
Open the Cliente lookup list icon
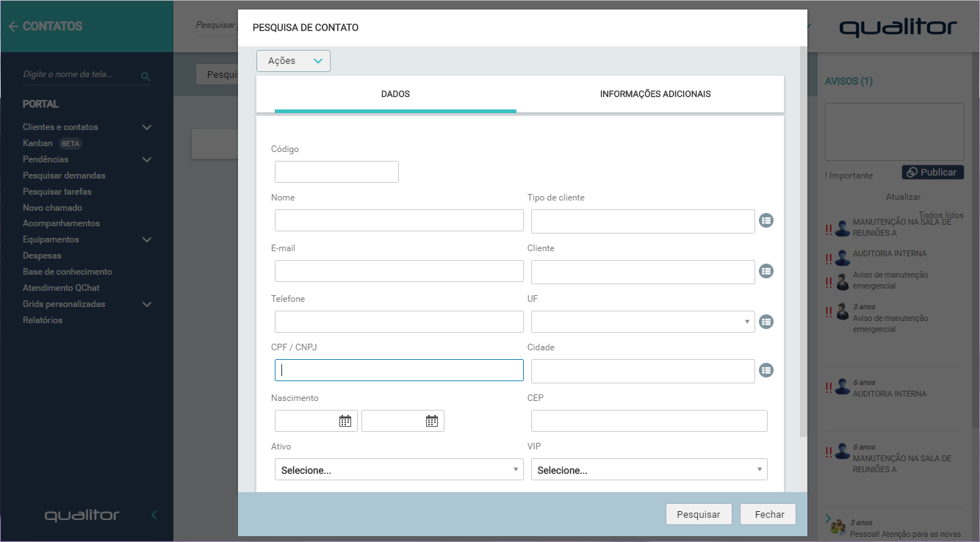point(766,271)
